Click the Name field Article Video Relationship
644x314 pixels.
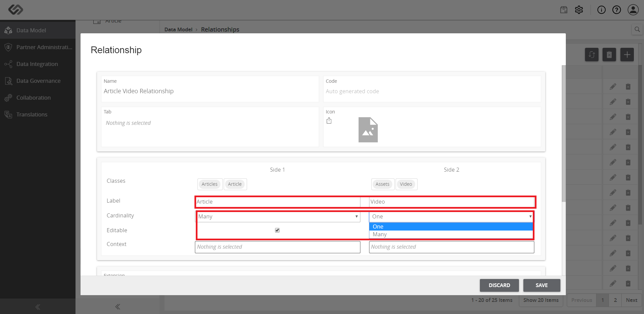(210, 91)
